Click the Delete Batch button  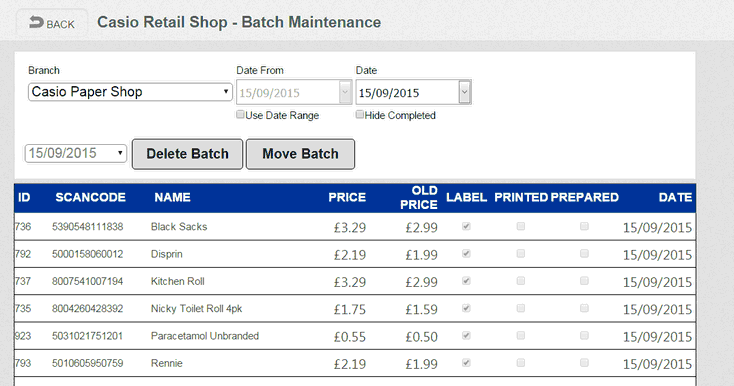pos(187,154)
